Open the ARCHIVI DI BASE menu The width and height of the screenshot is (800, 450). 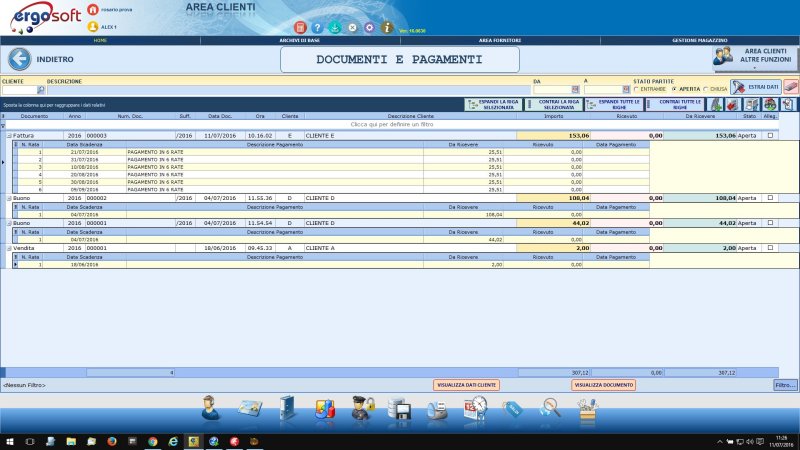pyautogui.click(x=299, y=40)
